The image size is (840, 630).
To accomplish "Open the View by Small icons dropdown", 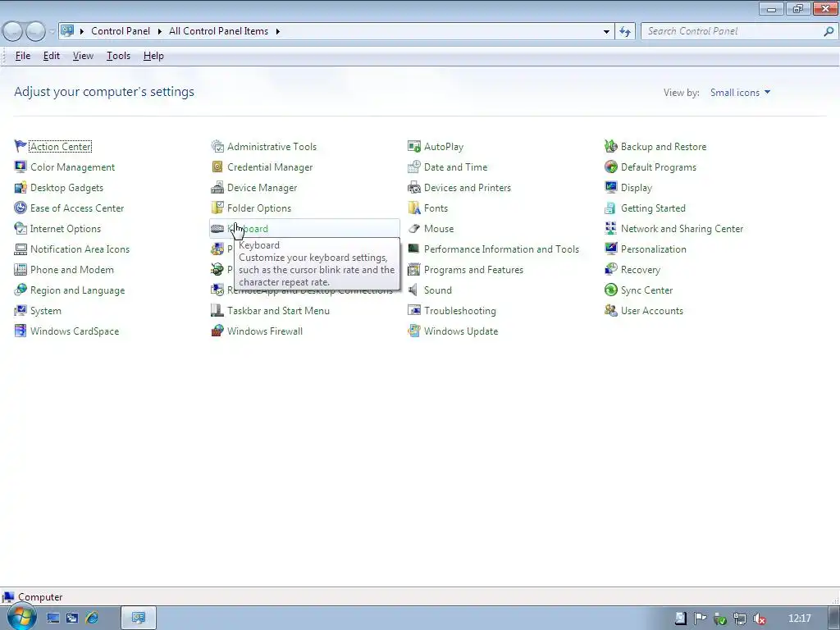I will (x=741, y=92).
